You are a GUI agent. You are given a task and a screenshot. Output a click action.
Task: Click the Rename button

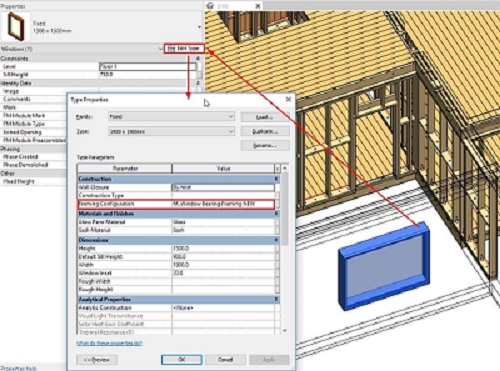click(265, 145)
